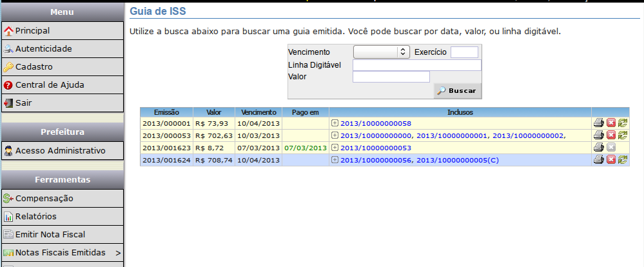
Task: Refresh guia 2013/001624 with green arrows
Action: pos(622,160)
